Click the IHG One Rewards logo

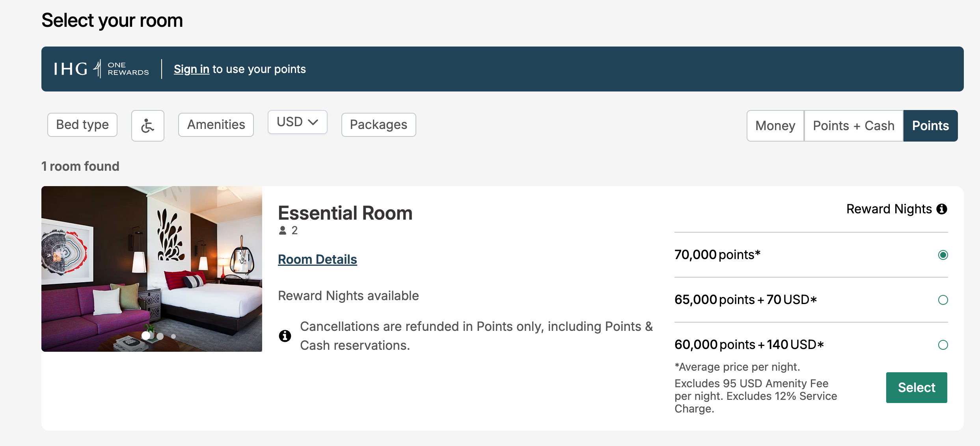(101, 69)
